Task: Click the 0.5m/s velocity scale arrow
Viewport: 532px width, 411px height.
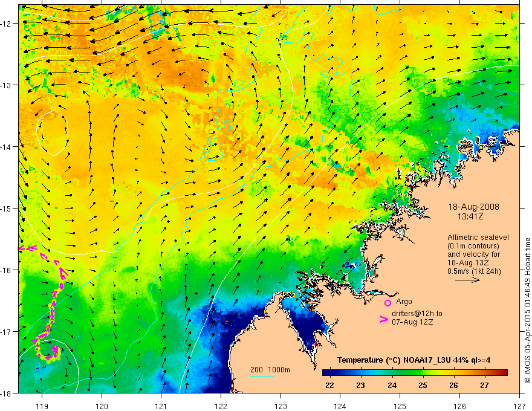Action: tap(467, 280)
